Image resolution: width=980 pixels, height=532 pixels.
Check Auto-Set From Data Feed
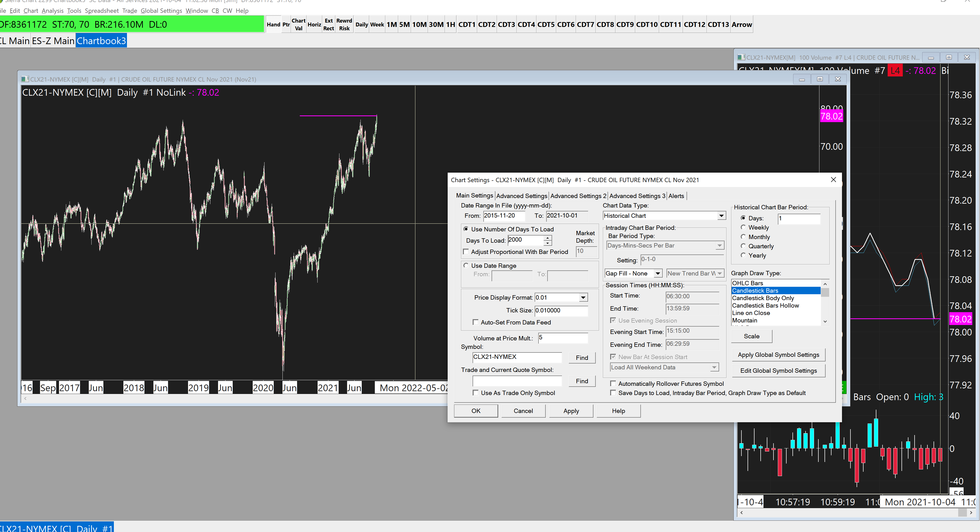coord(475,322)
